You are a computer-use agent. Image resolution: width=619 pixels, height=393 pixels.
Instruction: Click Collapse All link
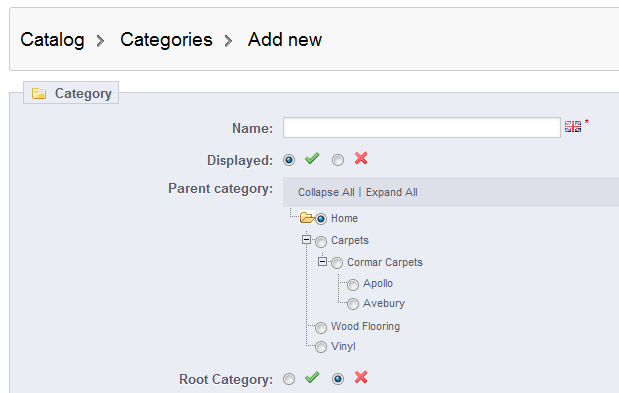tap(326, 192)
